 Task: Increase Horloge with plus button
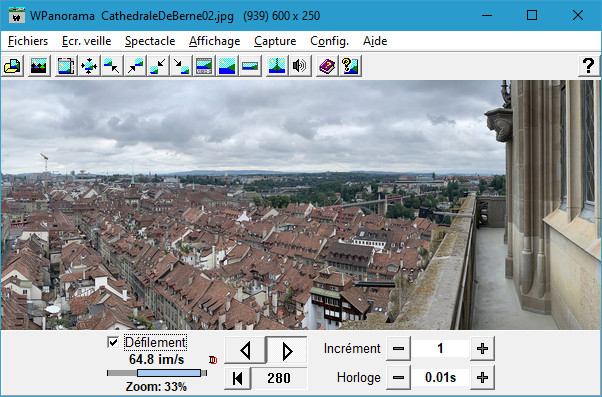tap(482, 378)
